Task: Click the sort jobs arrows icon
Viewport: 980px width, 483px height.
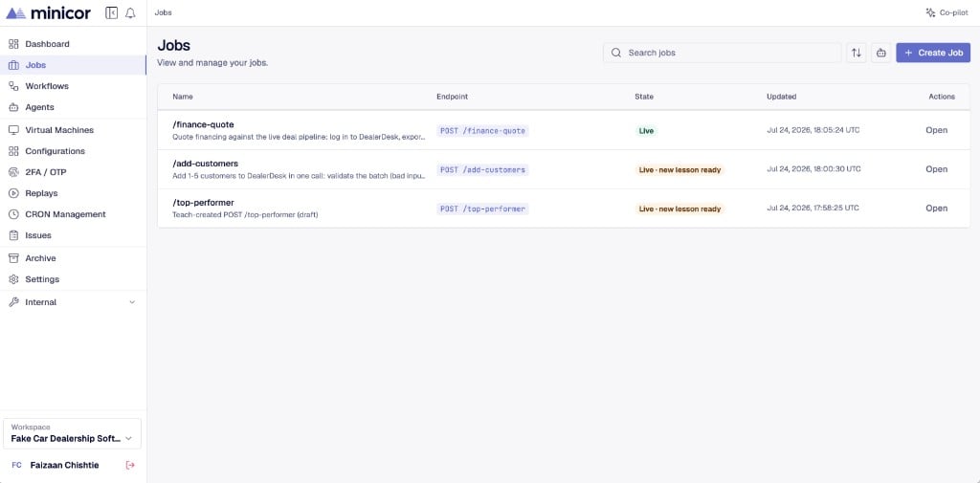Action: [x=857, y=53]
